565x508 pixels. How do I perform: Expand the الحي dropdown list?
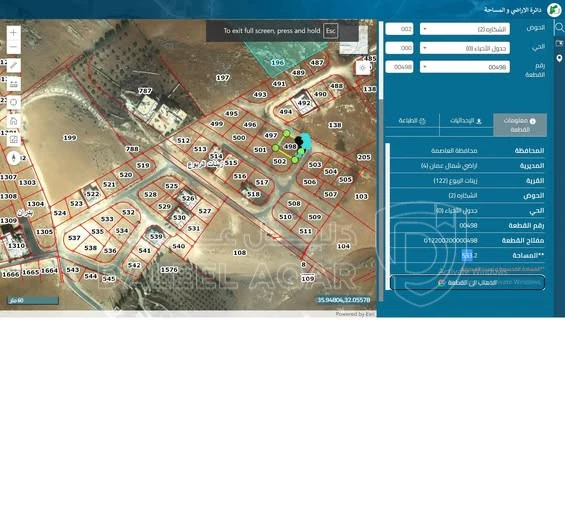coord(465,48)
